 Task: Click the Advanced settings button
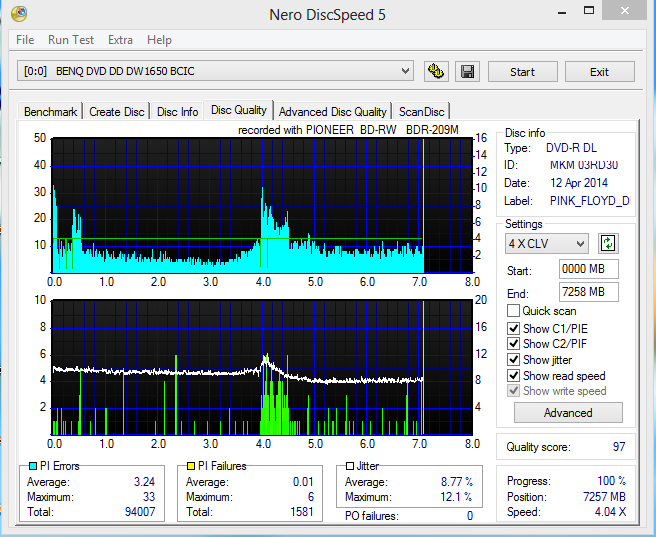(568, 413)
